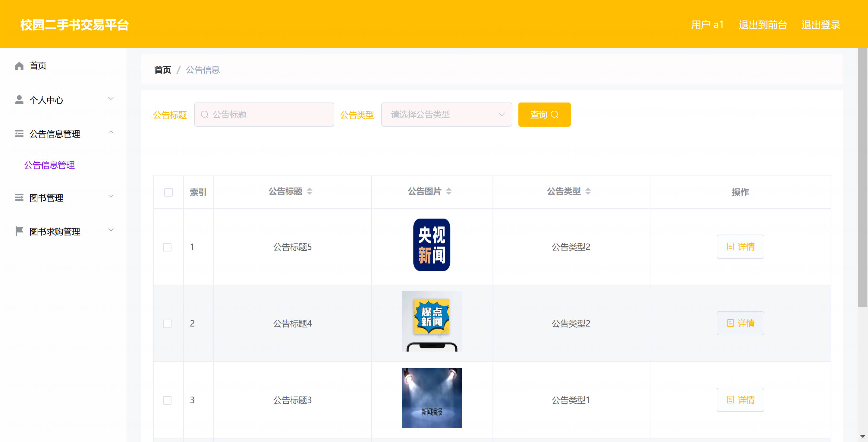The image size is (868, 442).
Task: Expand the 个人中心 menu chevron
Action: (x=111, y=99)
